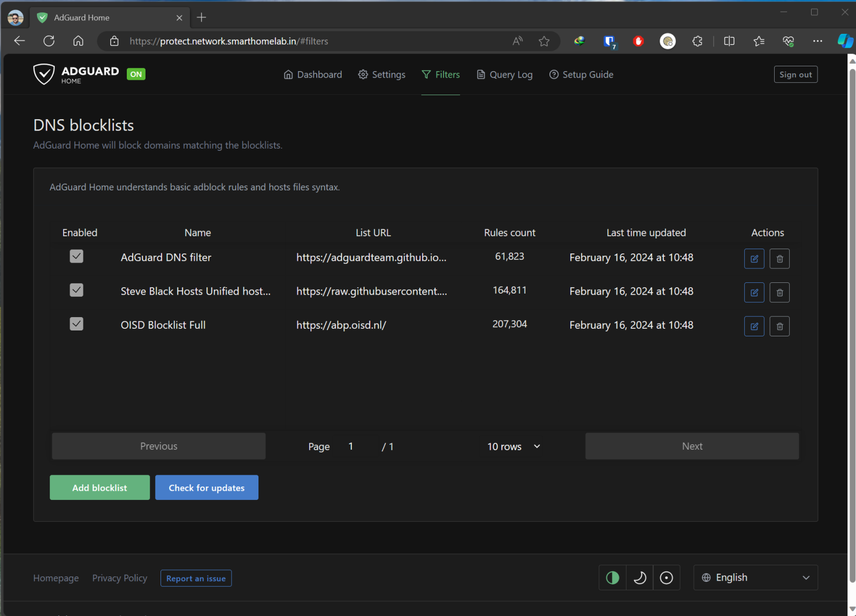Screen dimensions: 856x616
Task: Disable the AdGuard DNS filter checkbox
Action: point(77,256)
